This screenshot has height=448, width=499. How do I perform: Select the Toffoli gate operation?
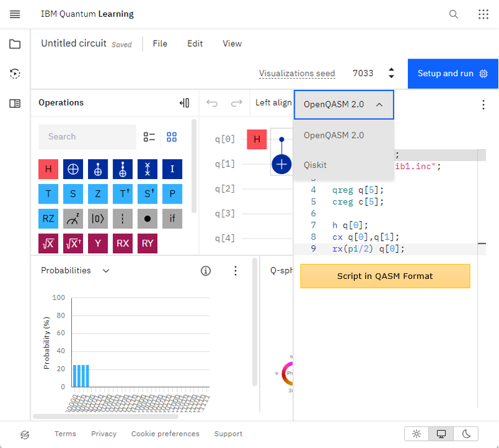coord(123,169)
